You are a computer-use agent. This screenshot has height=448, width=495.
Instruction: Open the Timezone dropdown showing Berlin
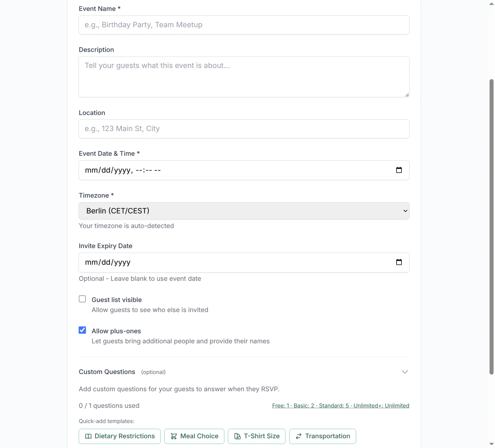[x=244, y=211]
